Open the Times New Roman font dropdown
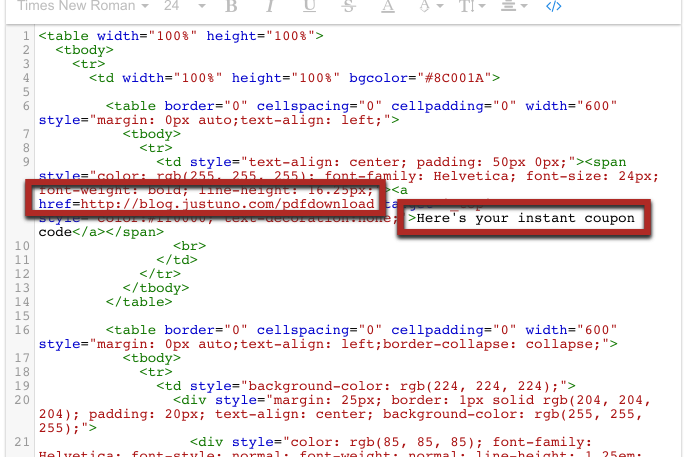Image resolution: width=685 pixels, height=457 pixels. coord(75,7)
